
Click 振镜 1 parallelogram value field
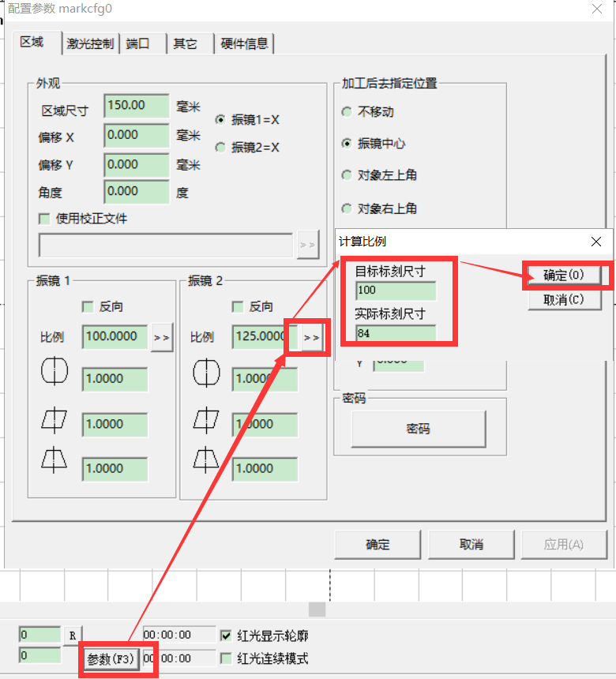pyautogui.click(x=115, y=425)
